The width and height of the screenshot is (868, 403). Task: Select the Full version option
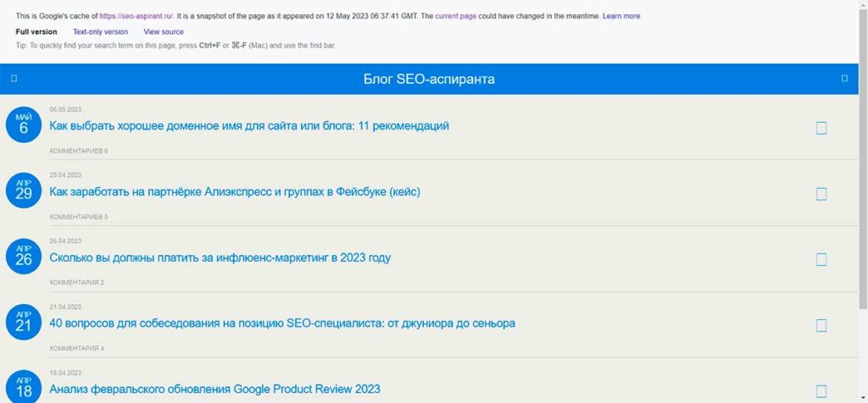36,32
